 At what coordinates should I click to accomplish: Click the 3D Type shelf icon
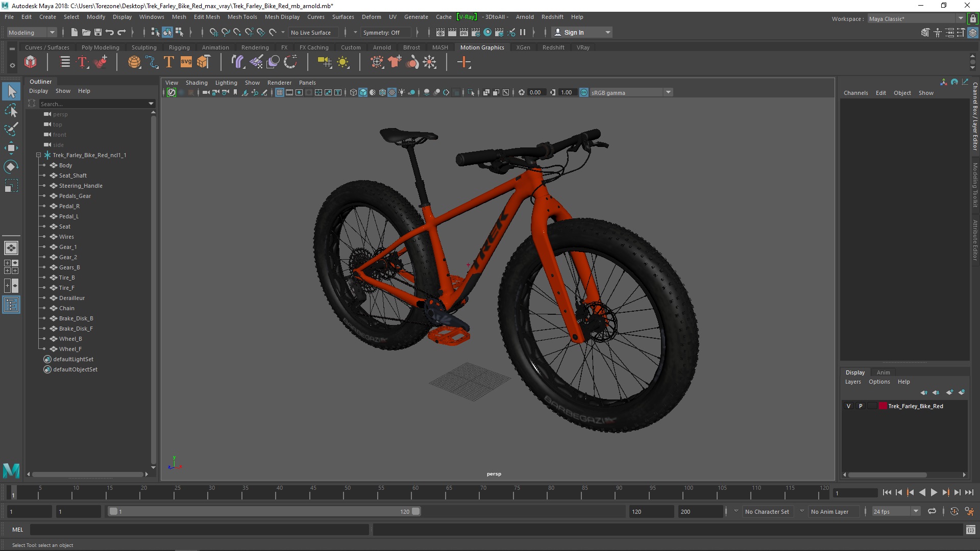[x=169, y=62]
